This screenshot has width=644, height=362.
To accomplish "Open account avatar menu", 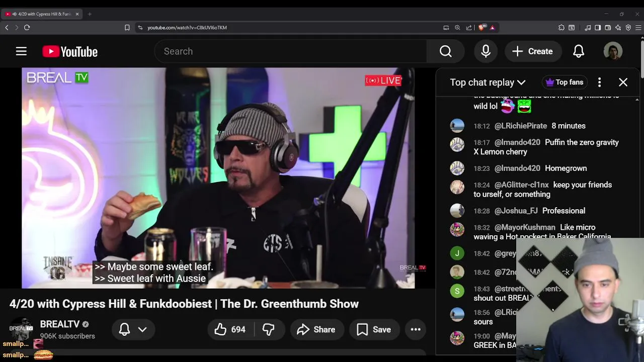I will click(x=613, y=51).
